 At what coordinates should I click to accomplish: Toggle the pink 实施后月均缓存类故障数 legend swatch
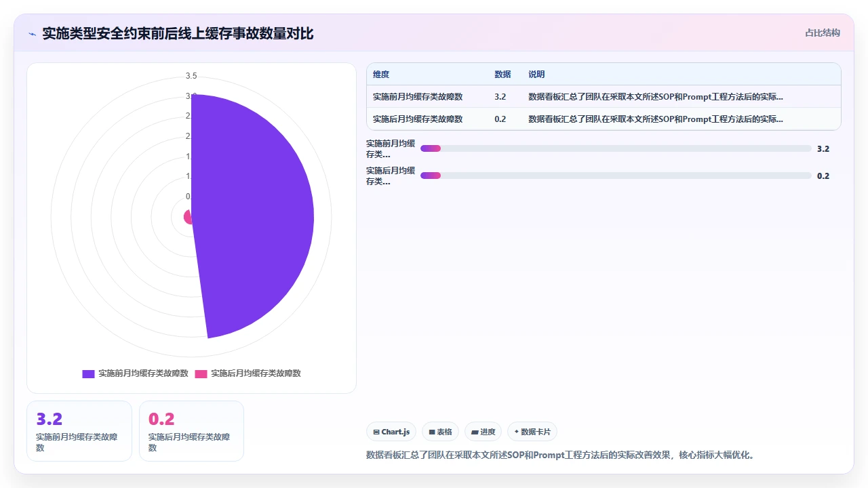(x=201, y=373)
